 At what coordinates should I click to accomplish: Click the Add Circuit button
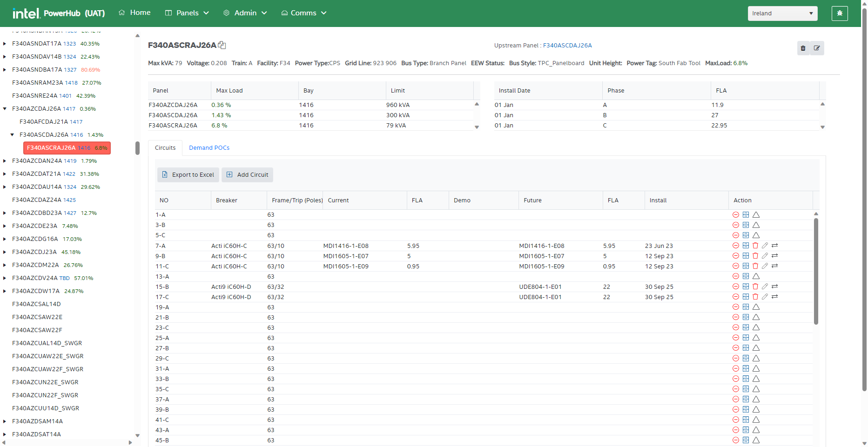point(247,175)
